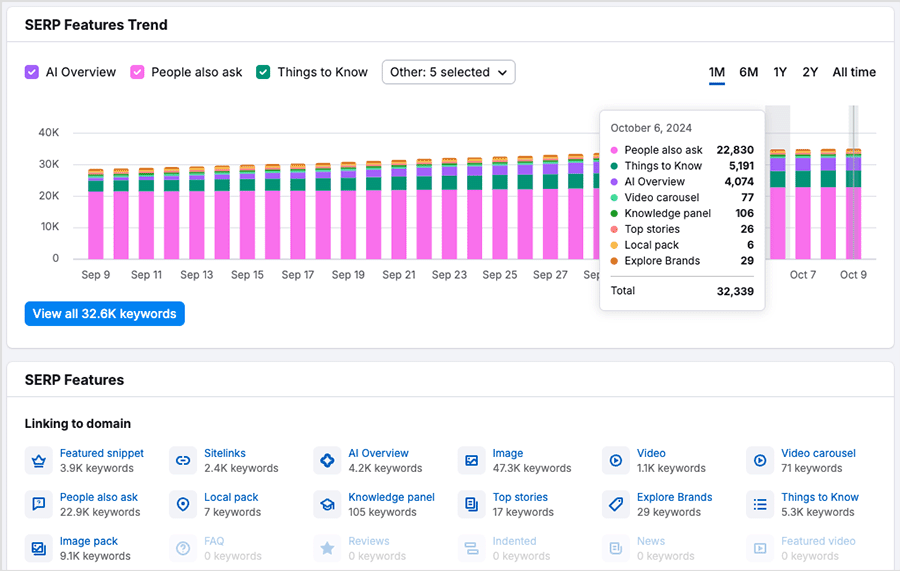Click the People also ask icon

[38, 504]
